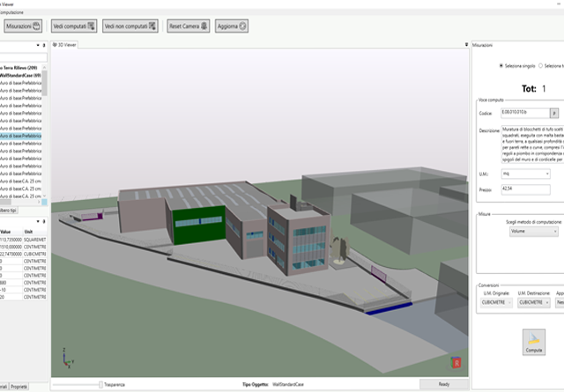Image resolution: width=564 pixels, height=392 pixels.
Task: Click the tree scrollbar down arrow
Action: [44, 196]
